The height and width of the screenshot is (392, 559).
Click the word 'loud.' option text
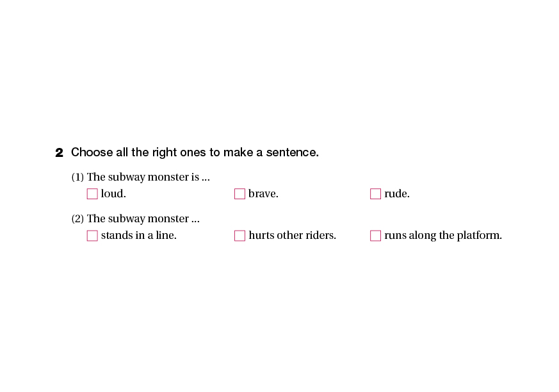(113, 193)
